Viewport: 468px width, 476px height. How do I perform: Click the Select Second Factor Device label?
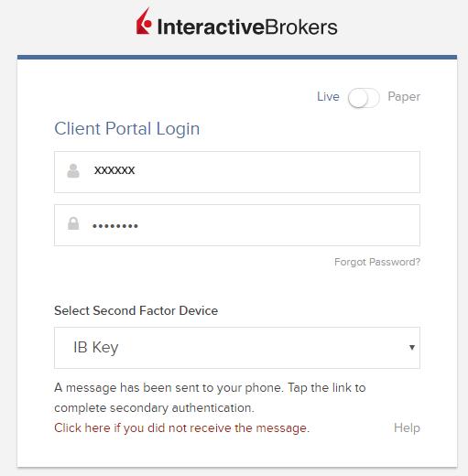click(x=136, y=310)
